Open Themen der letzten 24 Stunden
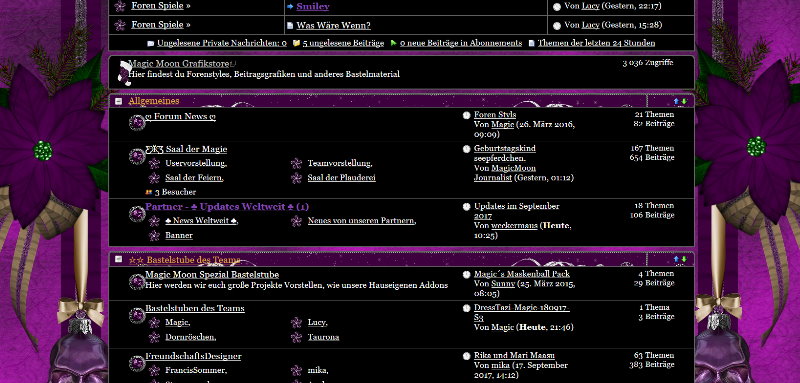Image resolution: width=800 pixels, height=383 pixels. (596, 43)
